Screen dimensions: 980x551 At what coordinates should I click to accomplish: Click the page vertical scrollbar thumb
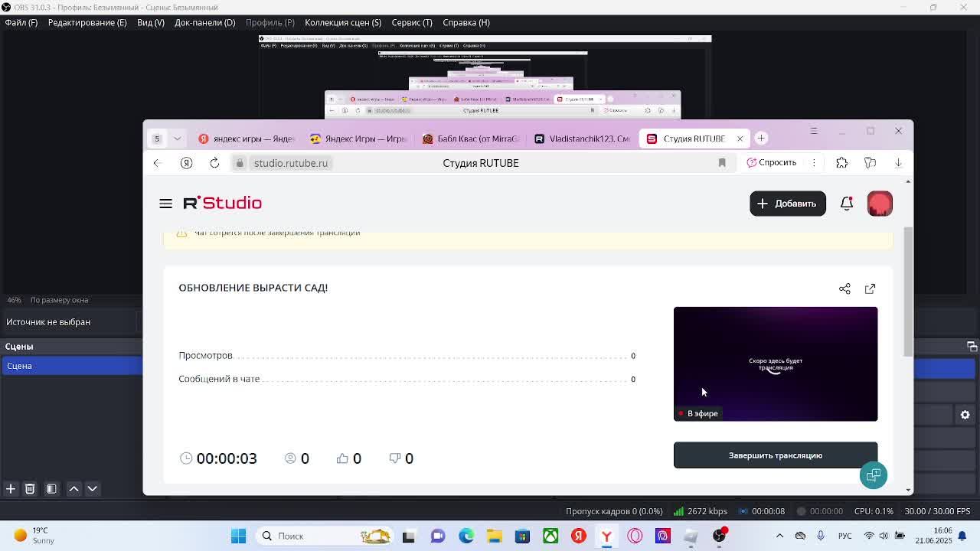pos(908,291)
